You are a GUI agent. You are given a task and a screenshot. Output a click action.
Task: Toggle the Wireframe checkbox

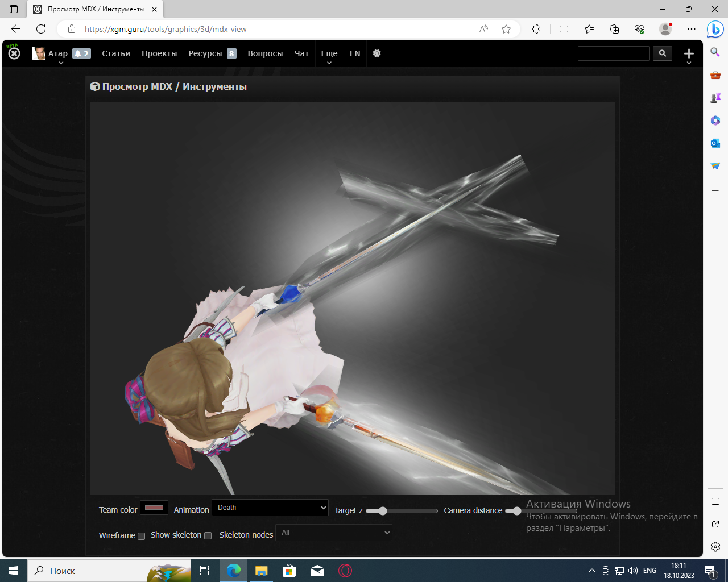click(x=142, y=536)
